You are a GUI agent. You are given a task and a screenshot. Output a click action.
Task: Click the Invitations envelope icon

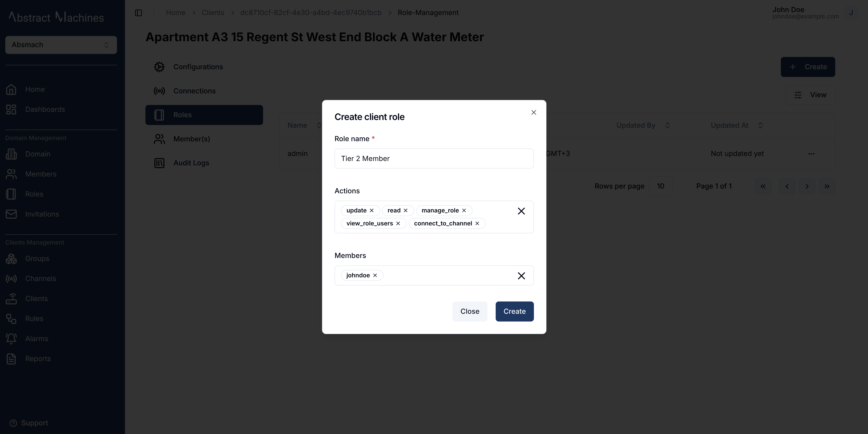11,214
